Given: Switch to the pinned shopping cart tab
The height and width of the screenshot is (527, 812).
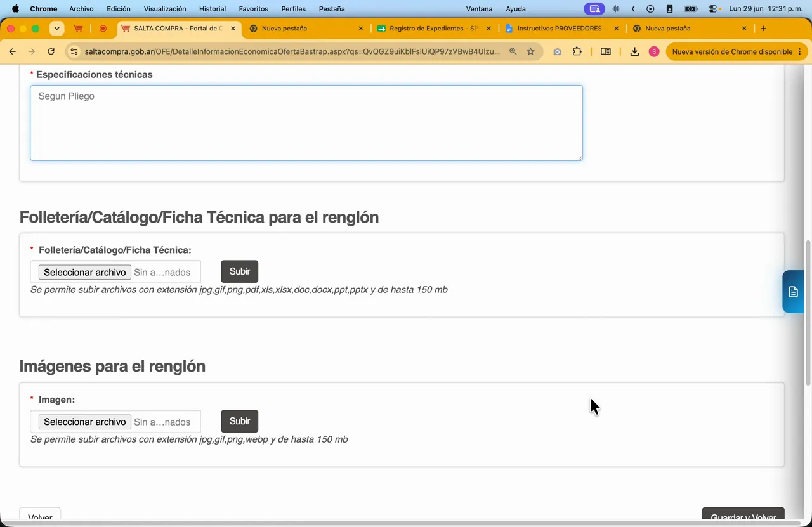Looking at the screenshot, I should point(79,29).
